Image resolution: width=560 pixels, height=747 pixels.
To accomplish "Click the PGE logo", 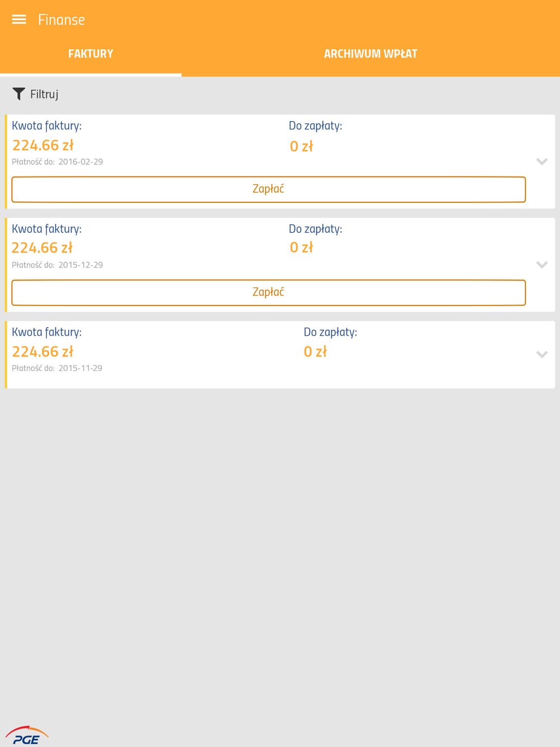I will pos(27,736).
